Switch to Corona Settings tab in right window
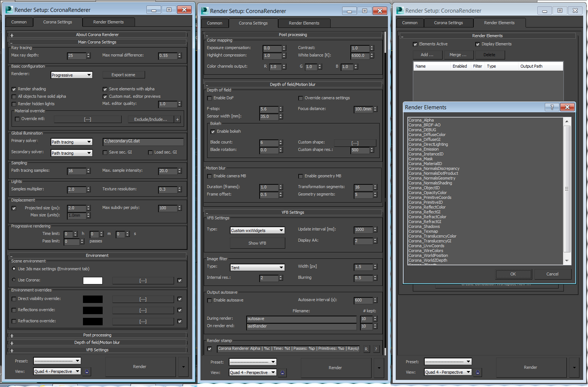588x387 pixels. pyautogui.click(x=448, y=23)
